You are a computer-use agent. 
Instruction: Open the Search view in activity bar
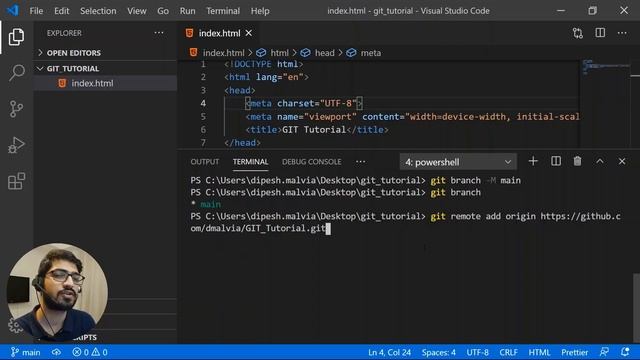[x=16, y=73]
